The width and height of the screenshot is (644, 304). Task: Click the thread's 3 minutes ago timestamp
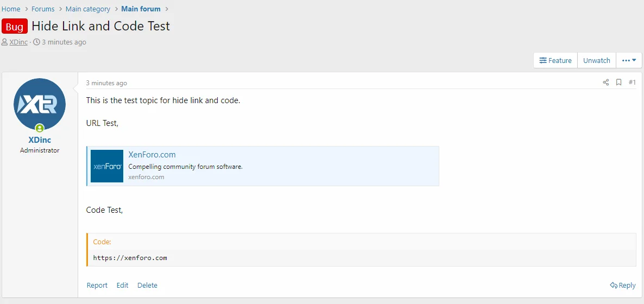click(64, 42)
